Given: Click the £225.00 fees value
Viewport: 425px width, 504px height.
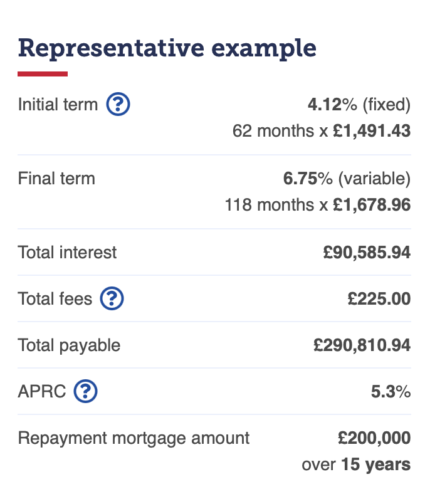Looking at the screenshot, I should tap(379, 298).
